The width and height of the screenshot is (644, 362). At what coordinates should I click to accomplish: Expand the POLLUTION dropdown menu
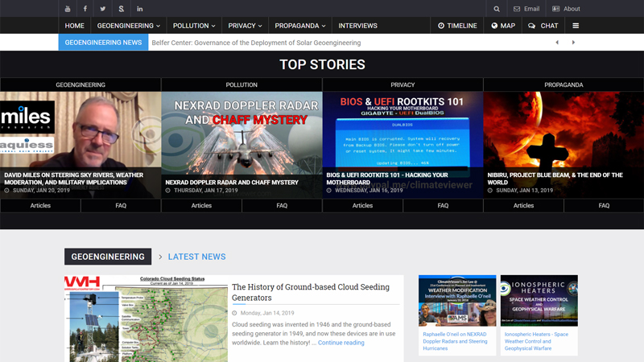point(194,26)
